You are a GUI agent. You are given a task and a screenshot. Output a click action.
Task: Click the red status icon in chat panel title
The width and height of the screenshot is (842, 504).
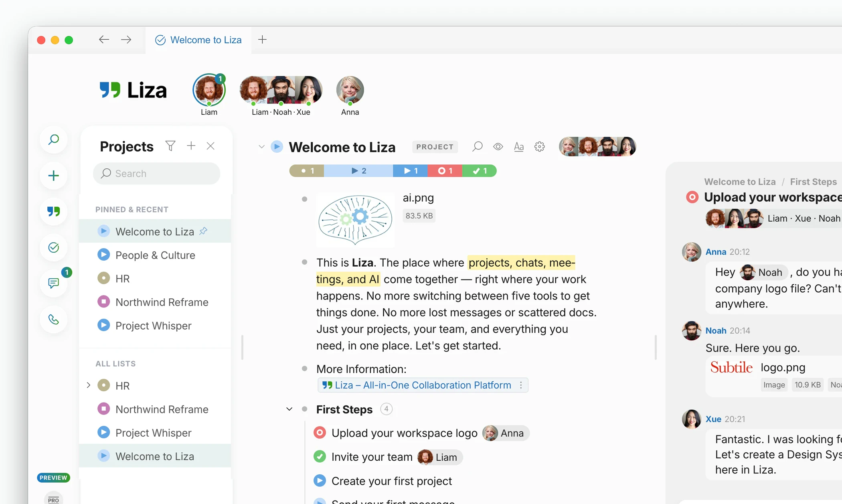click(x=692, y=197)
